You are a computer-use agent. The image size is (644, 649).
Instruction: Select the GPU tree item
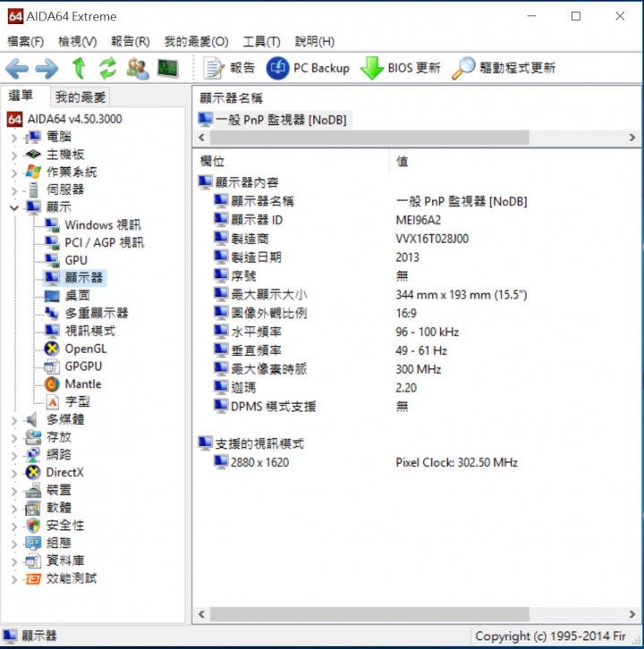point(66,260)
